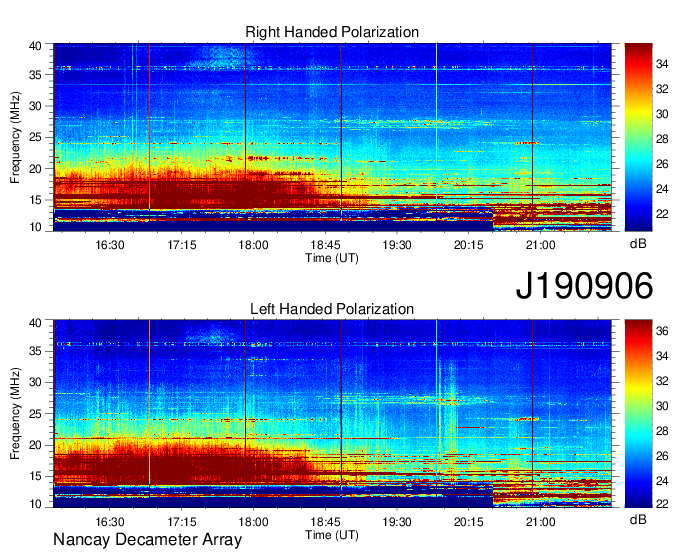The width and height of the screenshot is (680, 552).
Task: Click the Right Handed Polarization title
Action: click(332, 32)
